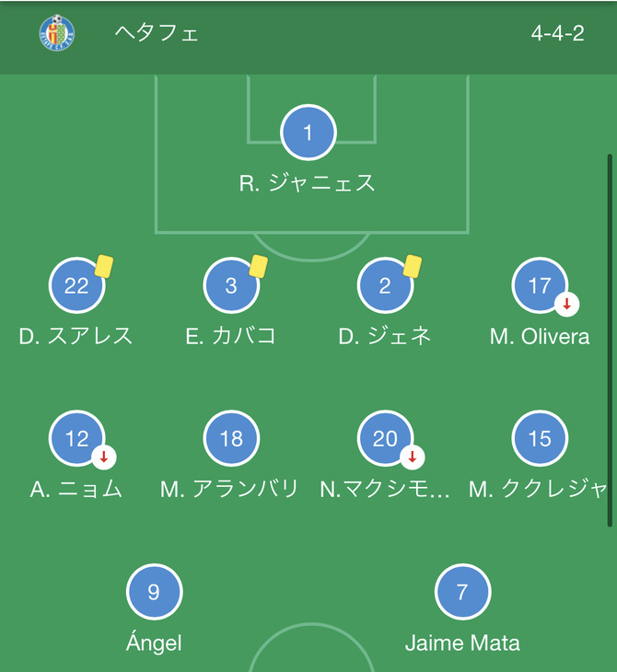Select player number 18 circle
This screenshot has width=617, height=672.
(231, 438)
